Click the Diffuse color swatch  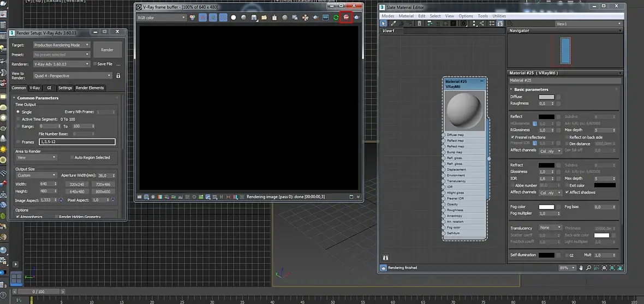[546, 97]
